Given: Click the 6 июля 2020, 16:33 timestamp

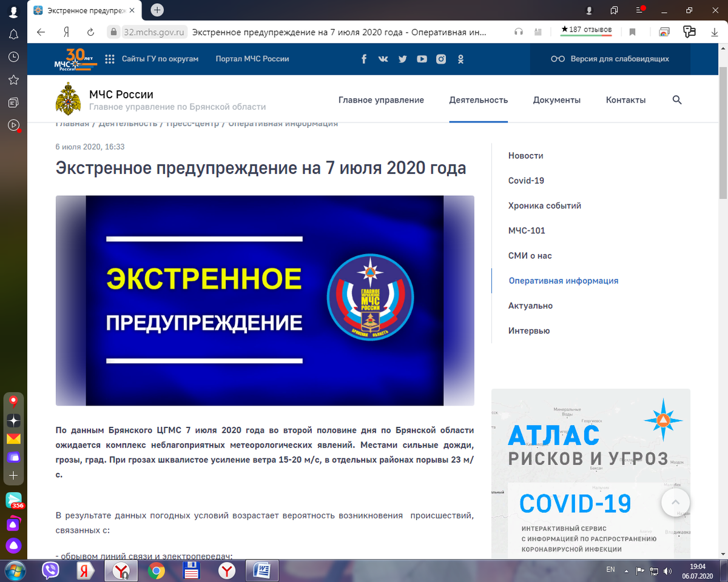Looking at the screenshot, I should pos(90,147).
